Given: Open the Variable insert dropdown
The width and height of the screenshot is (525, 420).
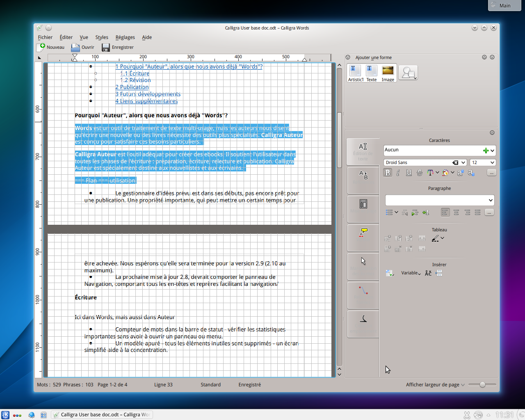Looking at the screenshot, I should [x=411, y=273].
